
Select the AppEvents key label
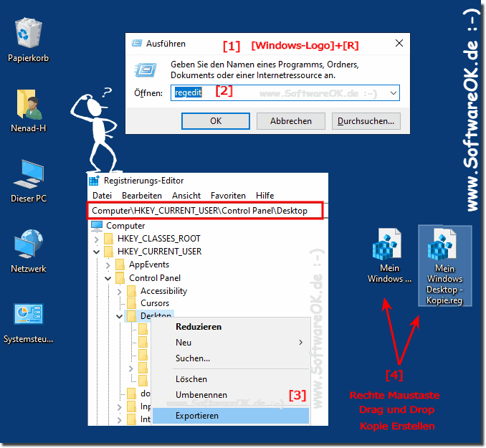[149, 264]
